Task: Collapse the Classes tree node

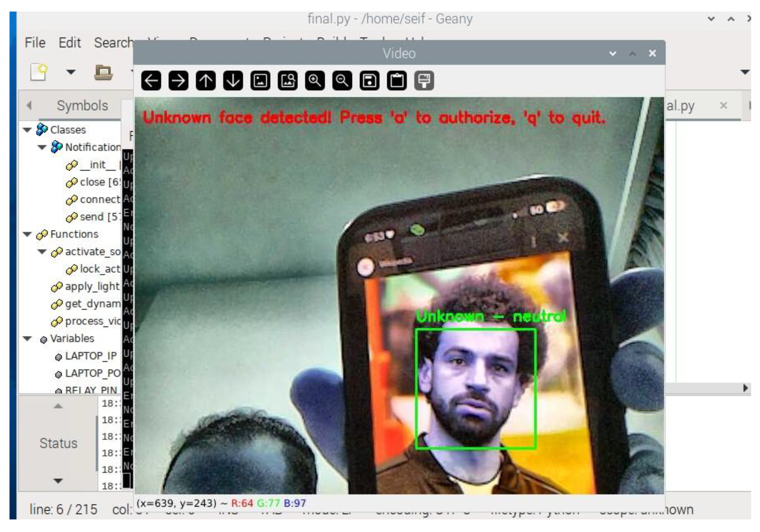Action: [27, 130]
